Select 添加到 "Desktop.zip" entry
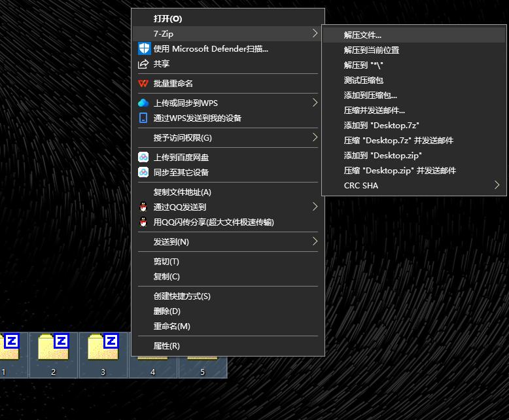The image size is (509, 420). click(414, 156)
